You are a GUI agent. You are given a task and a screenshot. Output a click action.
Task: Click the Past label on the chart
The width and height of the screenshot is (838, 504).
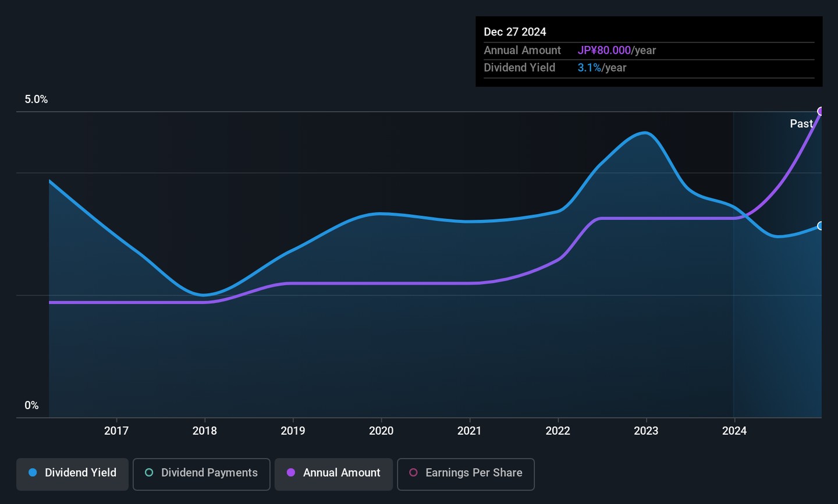801,124
